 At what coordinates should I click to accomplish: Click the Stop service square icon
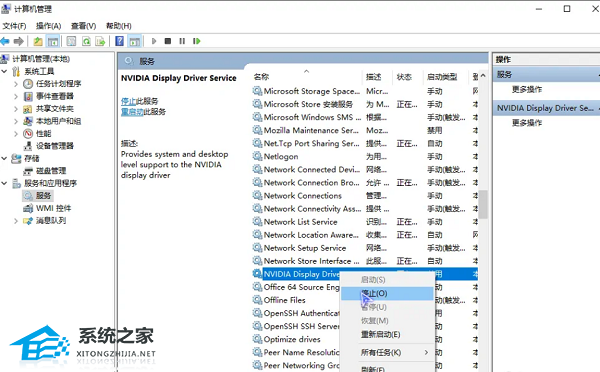[168, 41]
